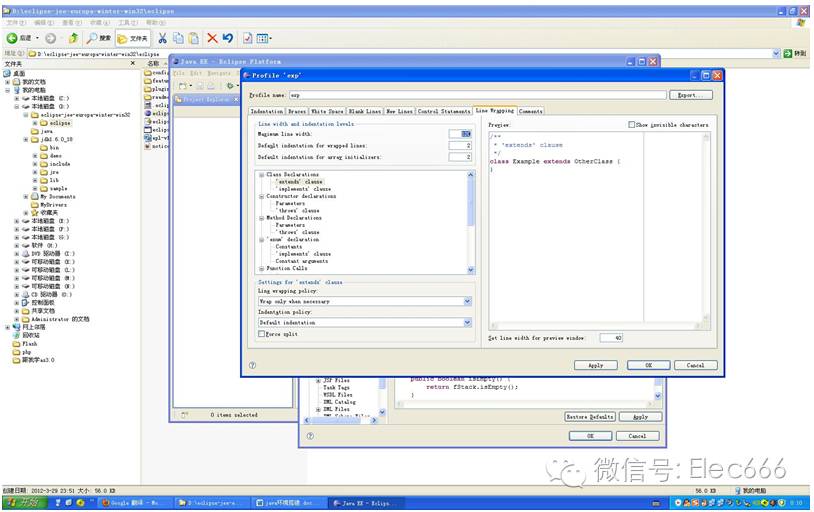The image size is (814, 512).
Task: Open the Indentation policy dropdown
Action: coord(467,322)
